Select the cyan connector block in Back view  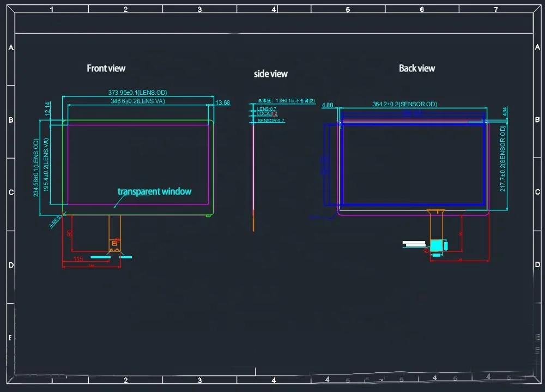[x=436, y=245]
